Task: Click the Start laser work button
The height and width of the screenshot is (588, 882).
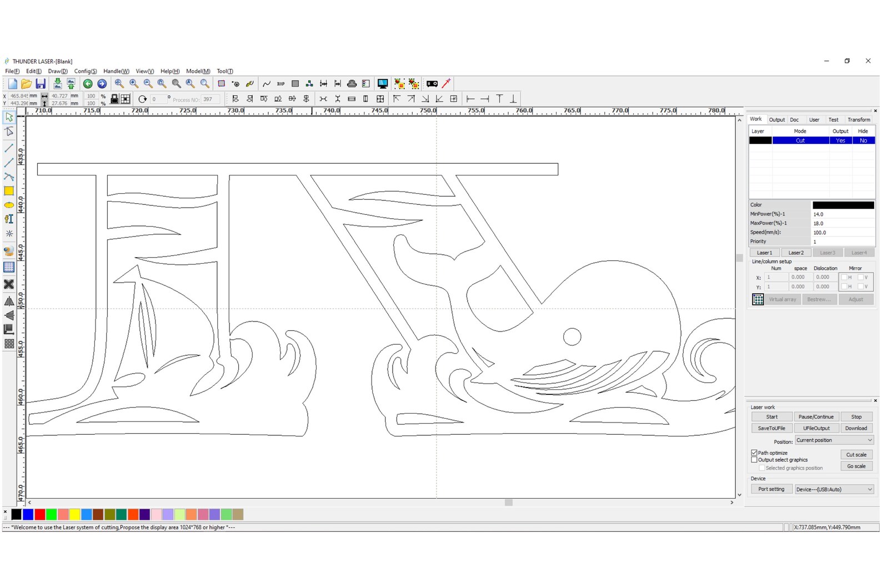Action: (772, 417)
